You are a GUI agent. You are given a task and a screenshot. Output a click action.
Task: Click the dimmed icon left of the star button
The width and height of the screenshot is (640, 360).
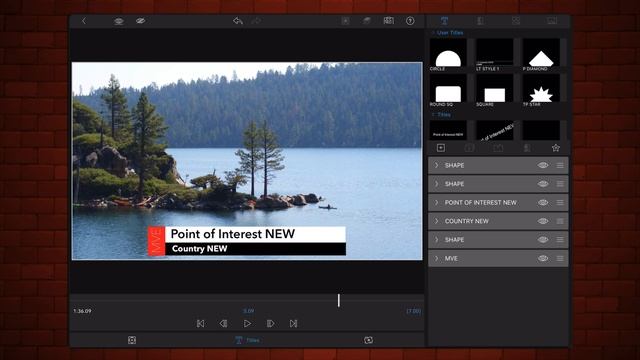click(x=527, y=148)
